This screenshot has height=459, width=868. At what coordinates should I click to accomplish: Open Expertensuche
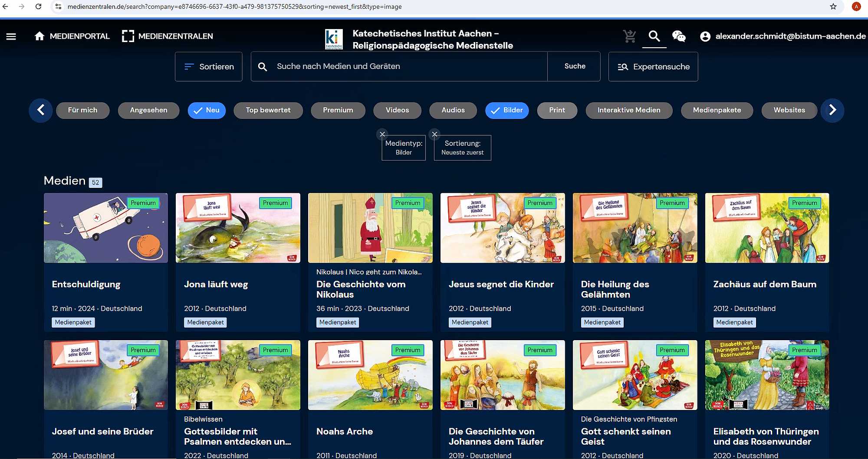point(653,67)
